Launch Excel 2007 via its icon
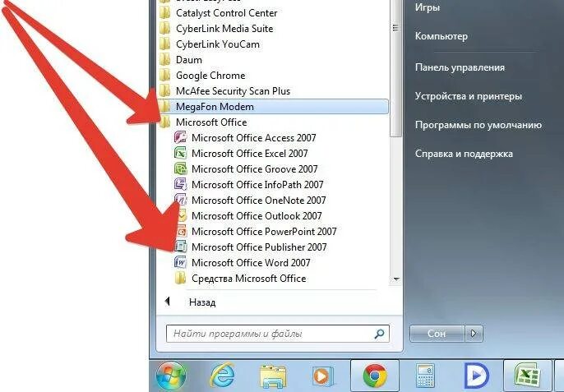Screen dimensions: 564x392 (x=181, y=153)
